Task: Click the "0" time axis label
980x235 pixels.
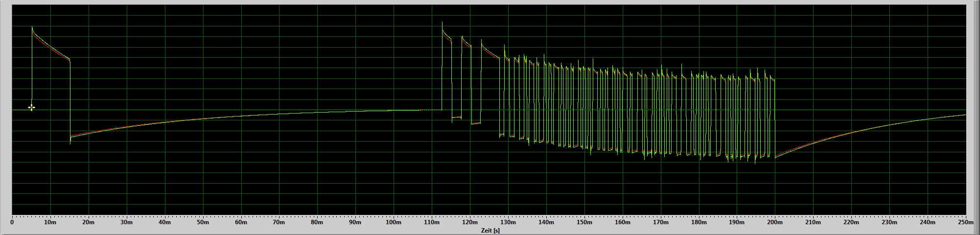Action: [12, 223]
